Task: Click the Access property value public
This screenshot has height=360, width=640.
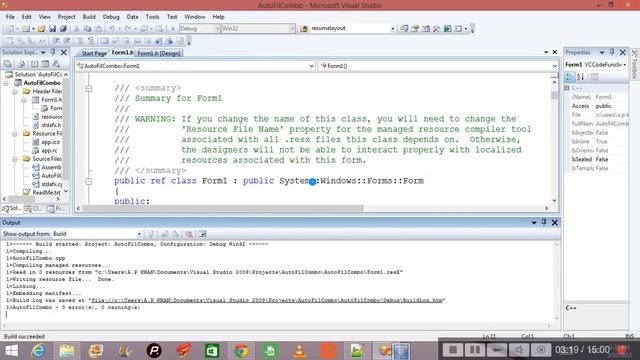Action: [x=603, y=106]
